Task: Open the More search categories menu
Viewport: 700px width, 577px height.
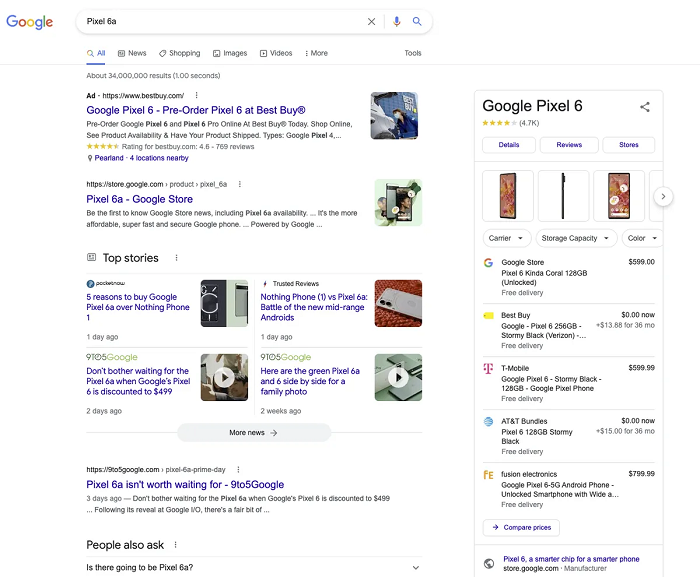Action: 316,53
